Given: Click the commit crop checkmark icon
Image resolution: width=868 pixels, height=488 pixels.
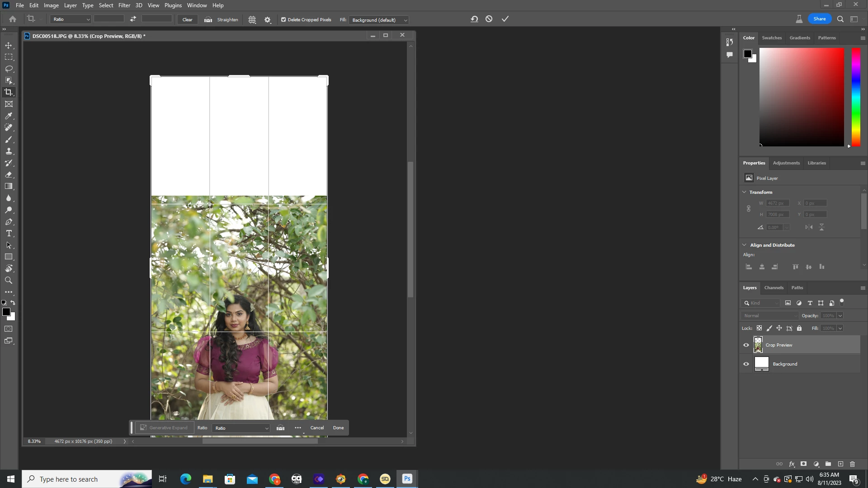Looking at the screenshot, I should click(505, 19).
